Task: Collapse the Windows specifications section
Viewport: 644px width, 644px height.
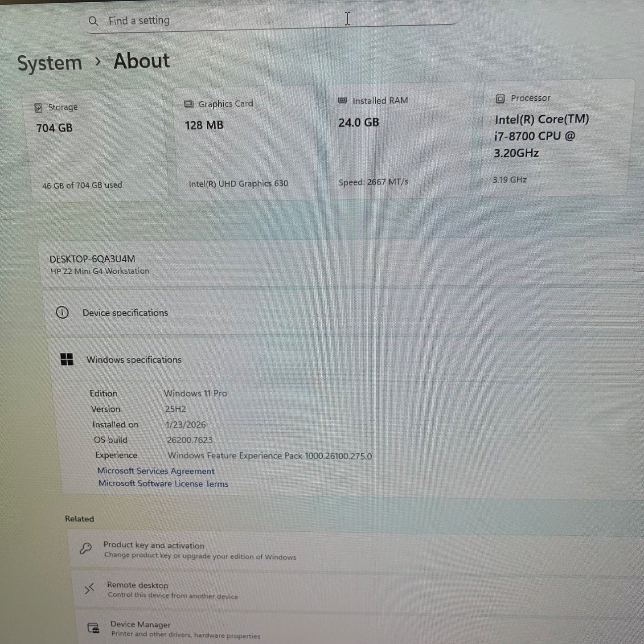Action: 134,360
